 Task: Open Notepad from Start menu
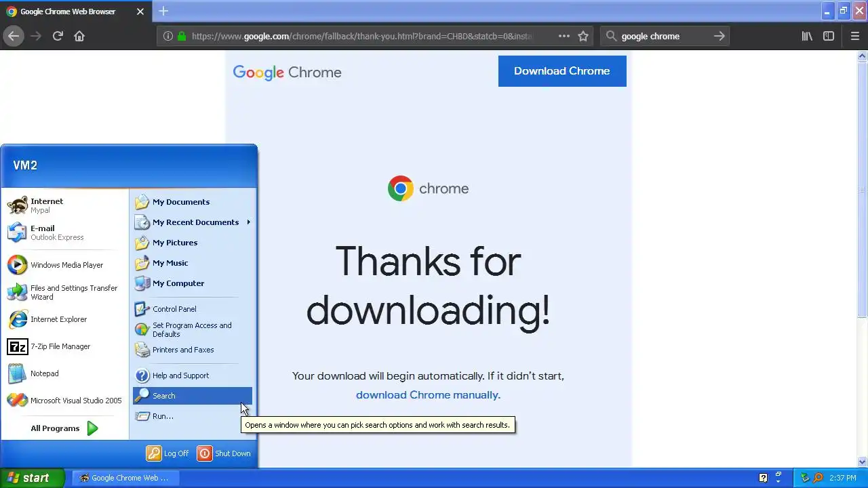64,373
